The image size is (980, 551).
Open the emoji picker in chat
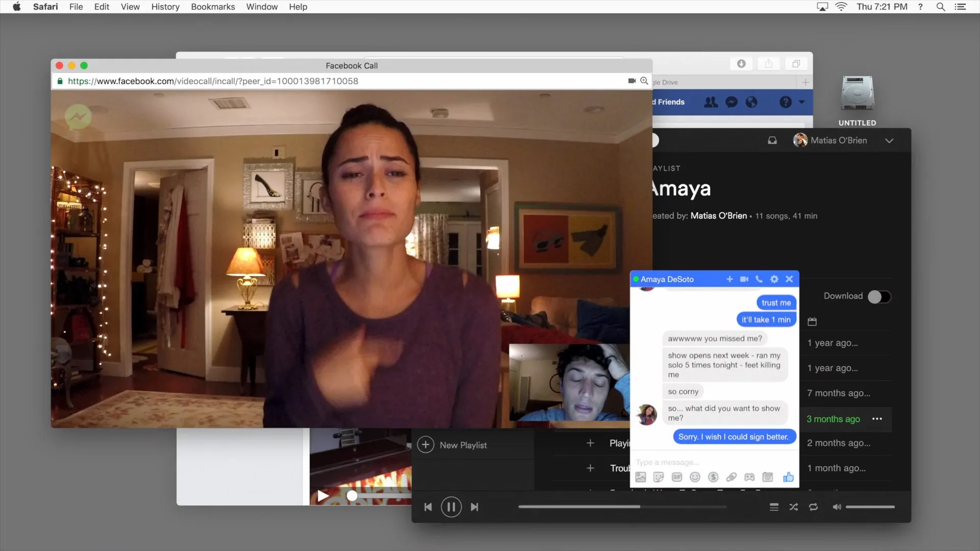695,477
